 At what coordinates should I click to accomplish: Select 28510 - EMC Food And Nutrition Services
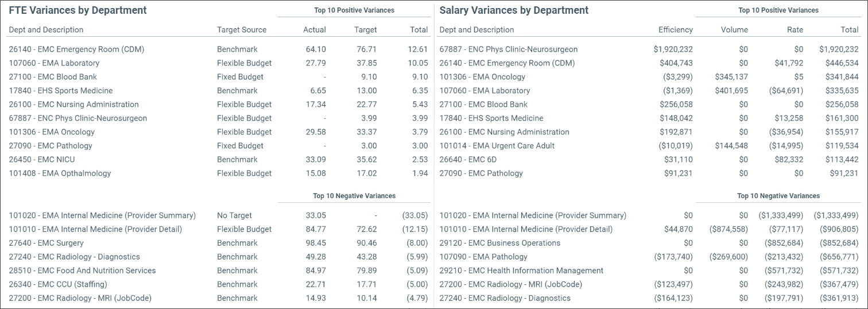[82, 271]
